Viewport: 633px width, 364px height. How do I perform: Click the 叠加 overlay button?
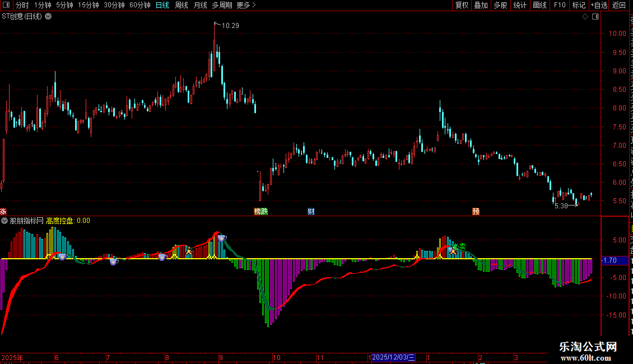tap(481, 5)
